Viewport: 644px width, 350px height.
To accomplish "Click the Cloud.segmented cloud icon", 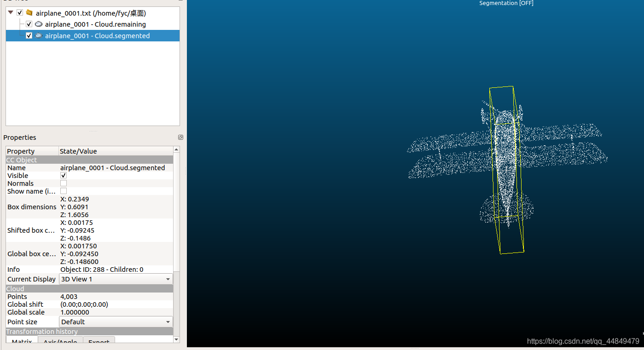I will pyautogui.click(x=39, y=35).
